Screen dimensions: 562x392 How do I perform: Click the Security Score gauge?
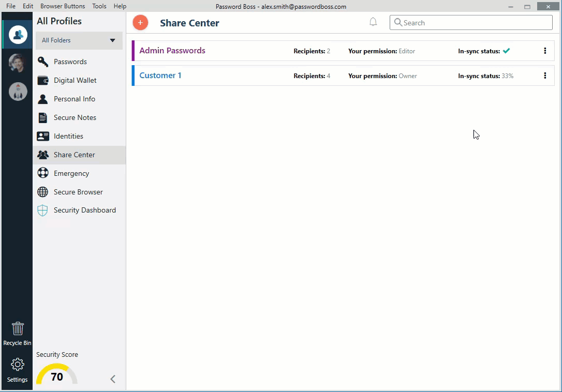coord(56,374)
